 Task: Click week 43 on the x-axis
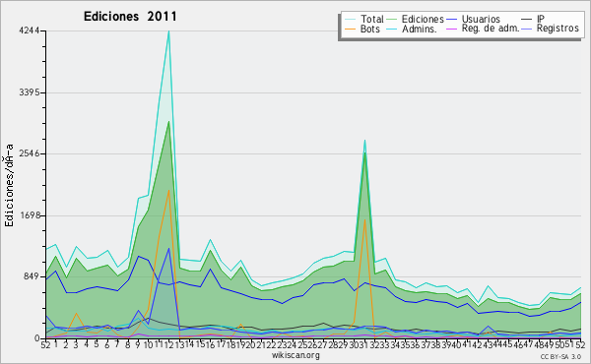(x=488, y=344)
